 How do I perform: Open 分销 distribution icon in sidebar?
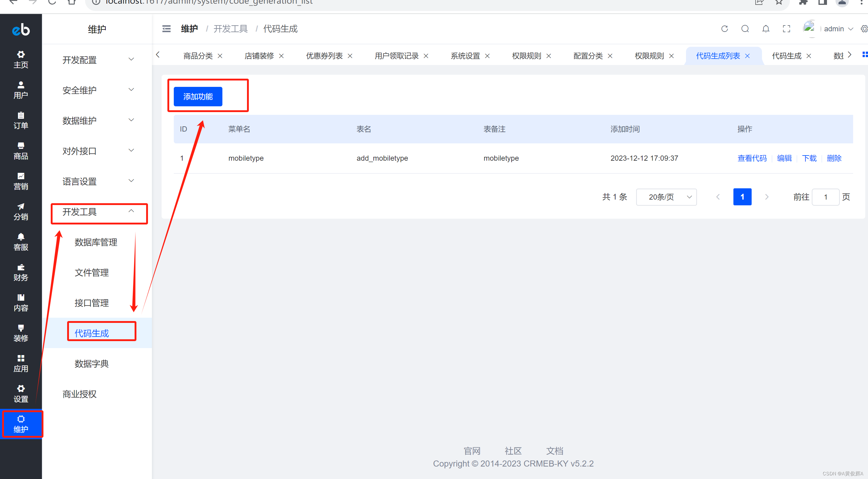coord(21,211)
